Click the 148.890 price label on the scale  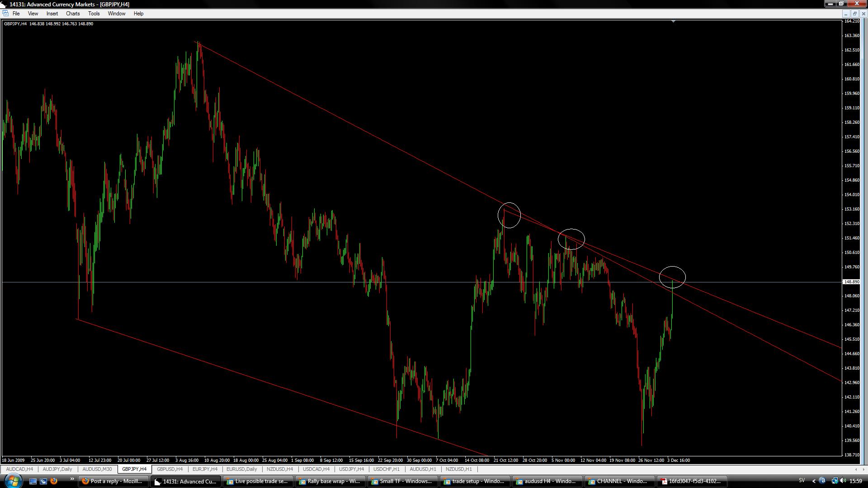[x=851, y=282]
